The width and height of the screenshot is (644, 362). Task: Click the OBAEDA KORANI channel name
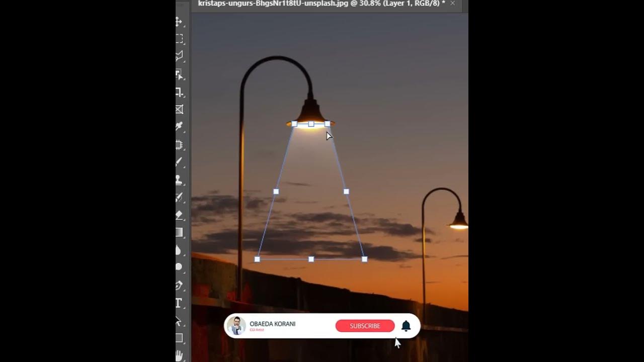pyautogui.click(x=273, y=324)
